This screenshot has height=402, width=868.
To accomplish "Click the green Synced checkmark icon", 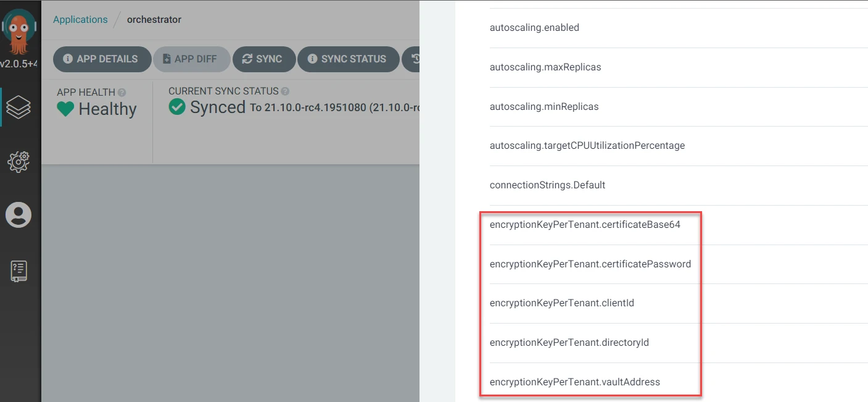I will (177, 107).
